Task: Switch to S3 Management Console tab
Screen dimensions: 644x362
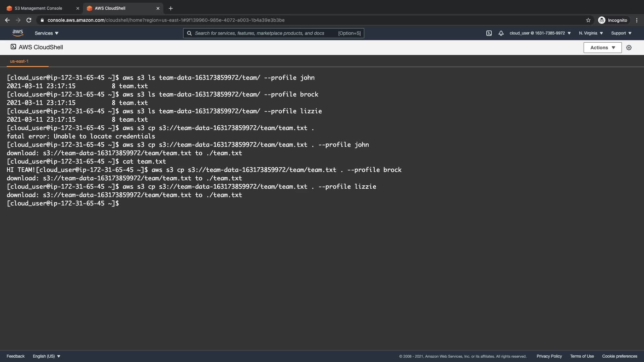Action: click(x=38, y=8)
